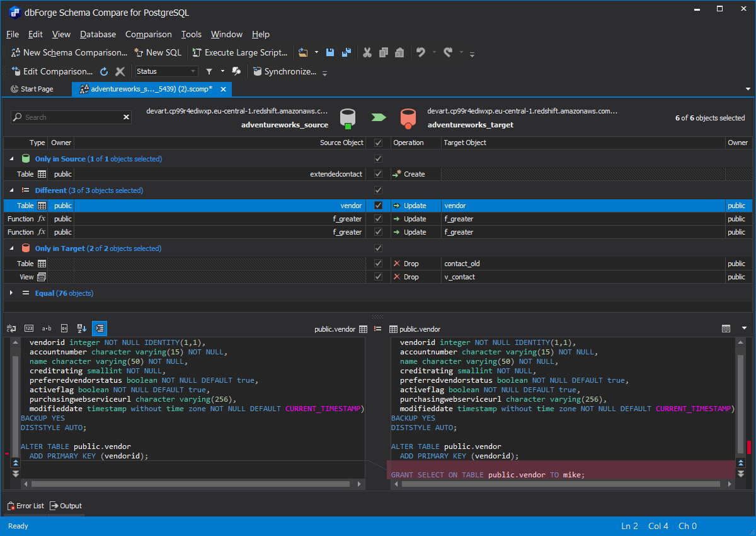This screenshot has height=536, width=756.
Task: Uncheck the extendedcontact Create operation
Action: [378, 173]
